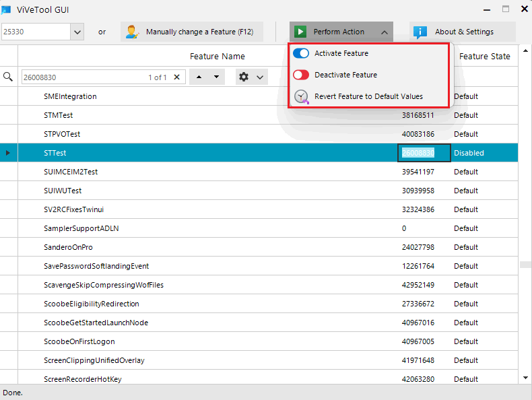Sort by Feature State column header
This screenshot has width=532, height=400.
[x=484, y=57]
